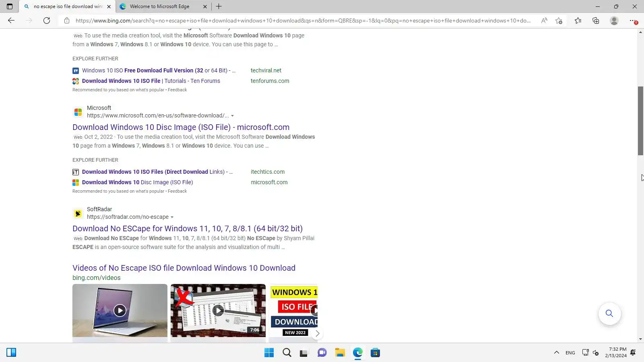This screenshot has height=362, width=644.
Task: Open a new browser tab
Action: coord(219,6)
